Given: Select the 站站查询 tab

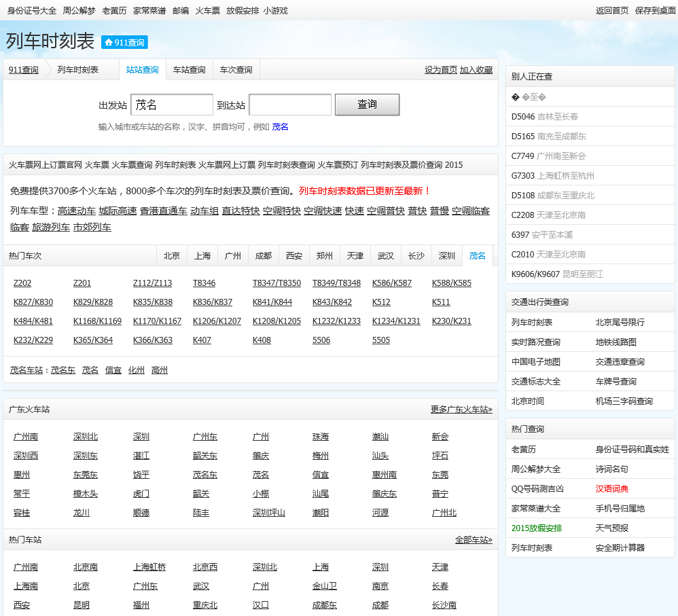Looking at the screenshot, I should pos(142,70).
